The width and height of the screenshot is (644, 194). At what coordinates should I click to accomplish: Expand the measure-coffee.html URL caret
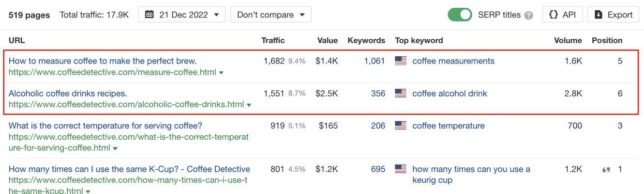(221, 73)
